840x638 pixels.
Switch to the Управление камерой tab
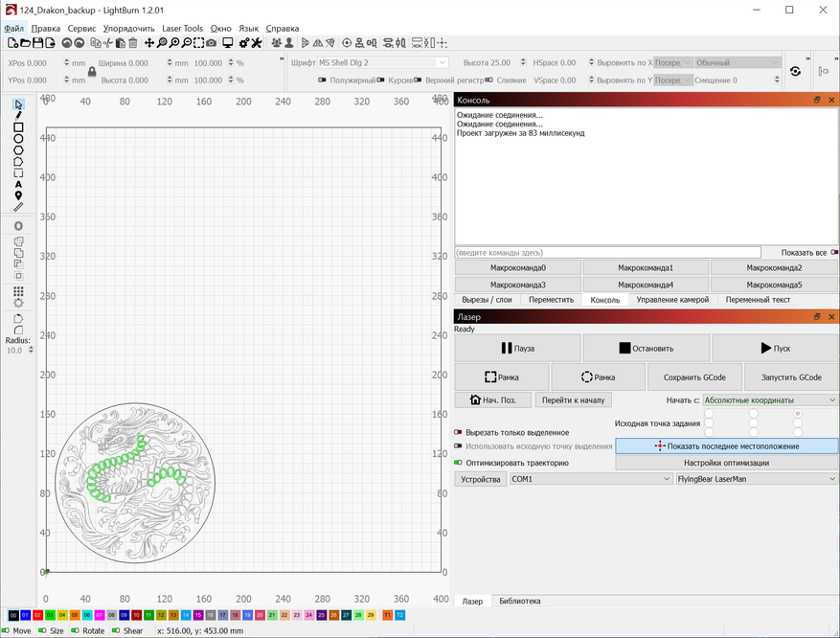672,300
